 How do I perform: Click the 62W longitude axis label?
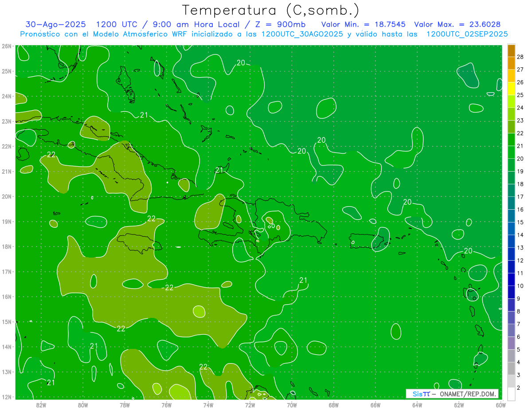tap(459, 405)
